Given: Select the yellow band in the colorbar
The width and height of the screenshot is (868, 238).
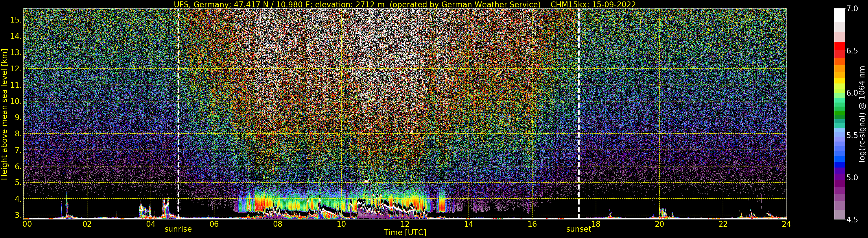Looking at the screenshot, I should point(839,81).
